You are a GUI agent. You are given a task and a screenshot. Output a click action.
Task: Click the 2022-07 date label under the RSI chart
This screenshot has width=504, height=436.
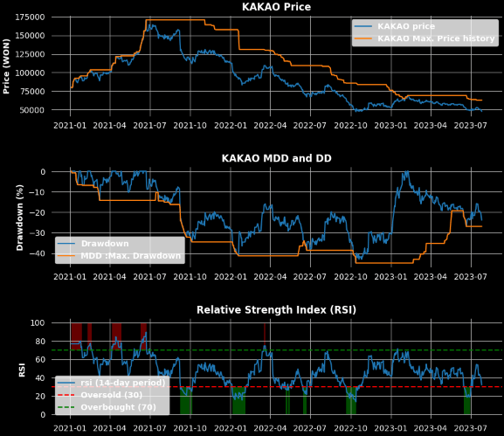tap(310, 428)
